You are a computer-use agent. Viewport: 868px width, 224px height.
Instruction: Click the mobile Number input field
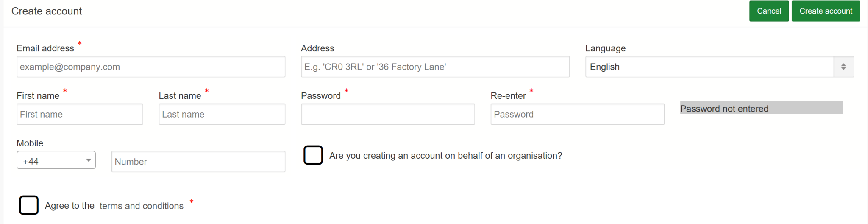click(x=198, y=162)
